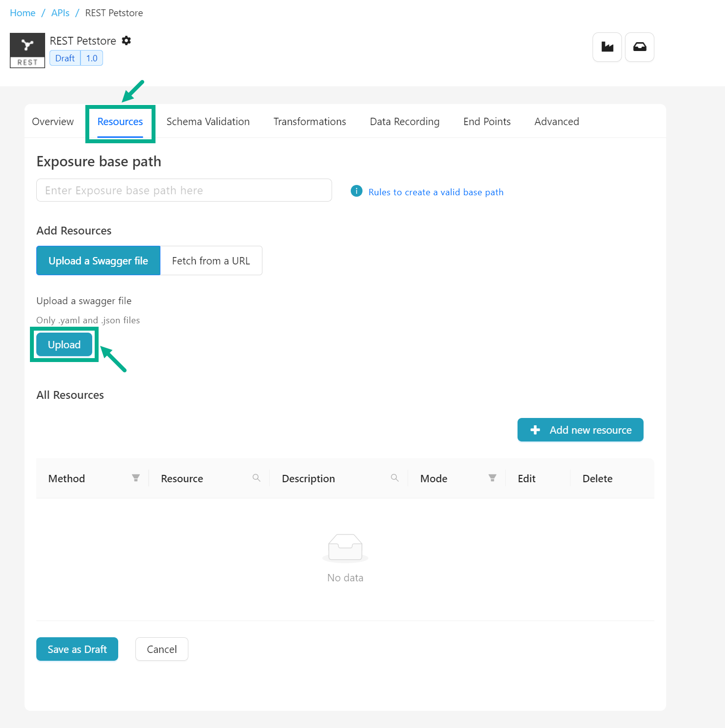The image size is (725, 728).
Task: Click the Exposure base path input field
Action: coord(184,190)
